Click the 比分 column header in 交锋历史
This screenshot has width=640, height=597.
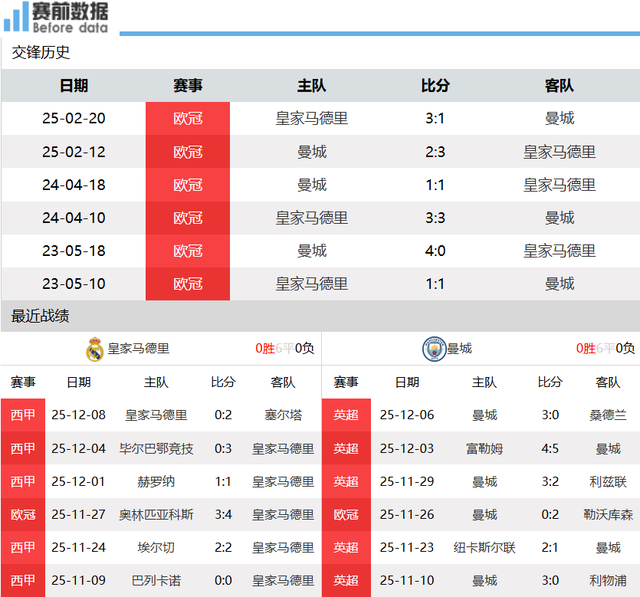pos(436,86)
